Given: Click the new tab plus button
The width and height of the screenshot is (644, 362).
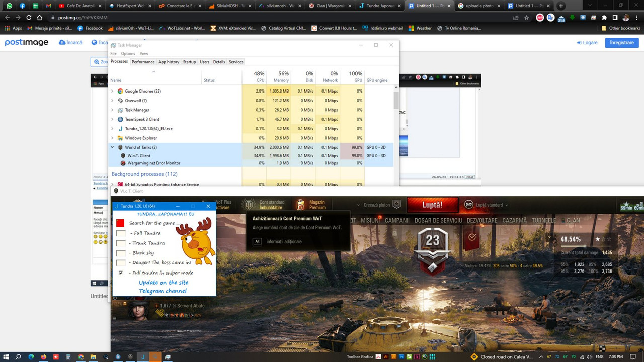Looking at the screenshot, I should (x=561, y=6).
